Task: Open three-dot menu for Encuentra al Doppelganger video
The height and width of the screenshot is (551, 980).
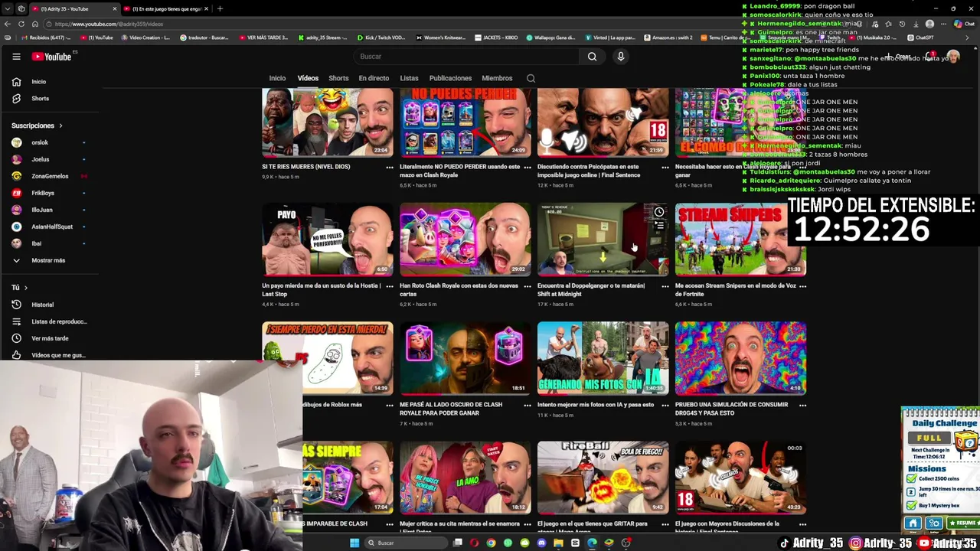Action: pyautogui.click(x=665, y=286)
